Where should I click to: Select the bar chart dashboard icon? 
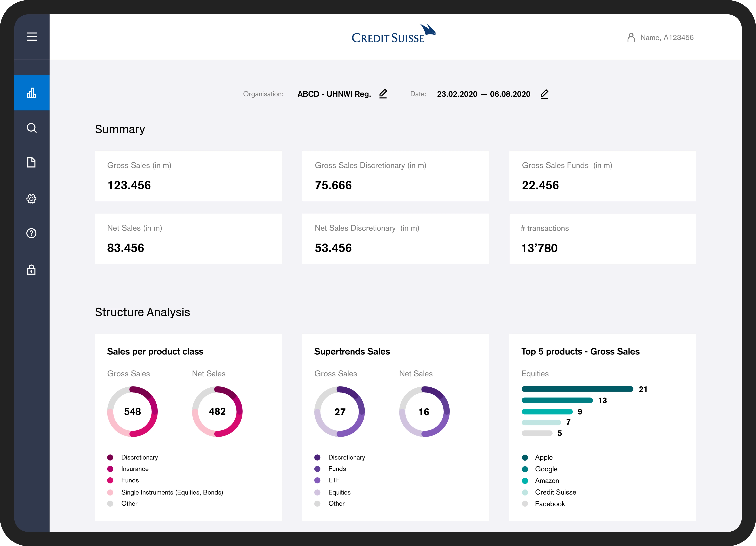click(x=32, y=93)
